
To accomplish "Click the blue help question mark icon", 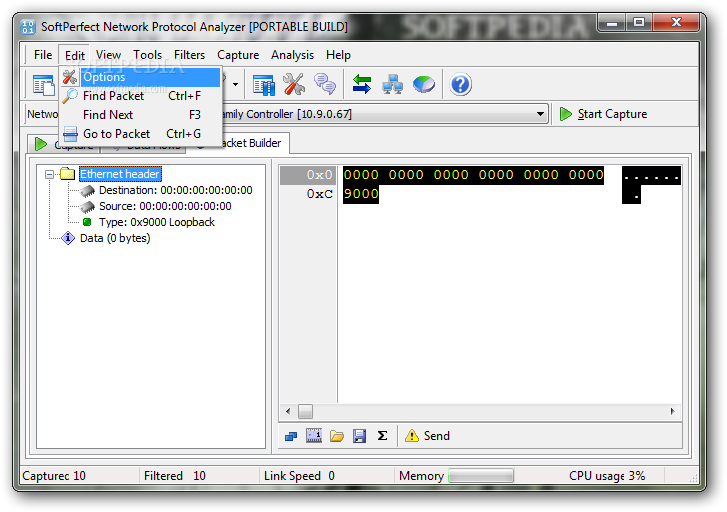I will click(460, 84).
